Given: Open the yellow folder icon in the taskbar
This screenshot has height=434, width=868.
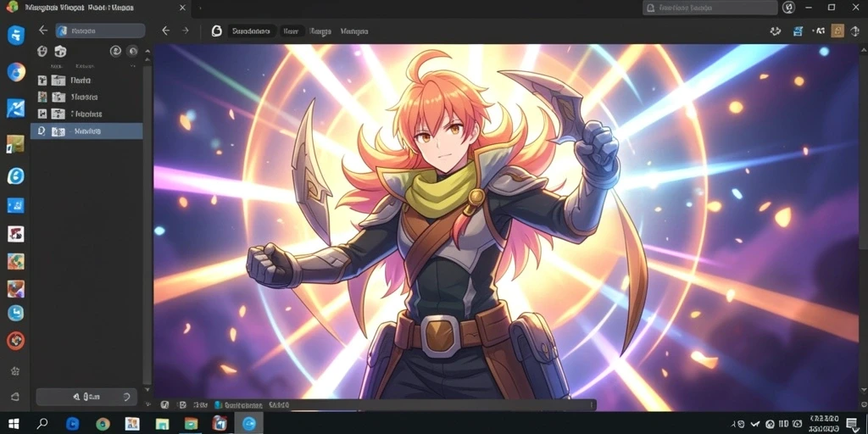Looking at the screenshot, I should 191,424.
